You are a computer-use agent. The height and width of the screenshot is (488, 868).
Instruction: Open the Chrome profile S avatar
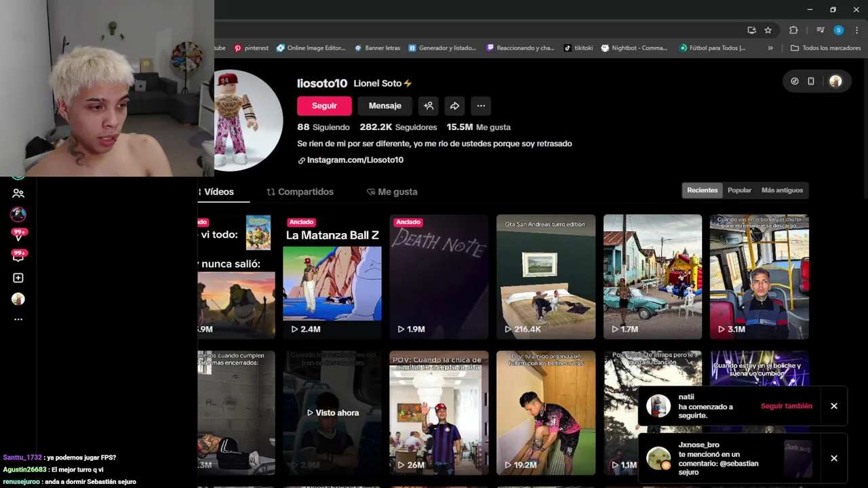[839, 30]
